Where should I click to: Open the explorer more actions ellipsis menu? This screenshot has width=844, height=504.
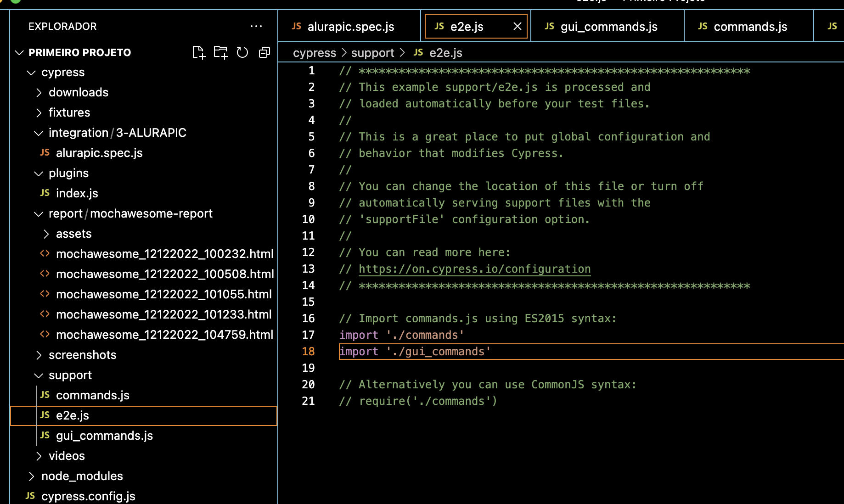(x=256, y=27)
